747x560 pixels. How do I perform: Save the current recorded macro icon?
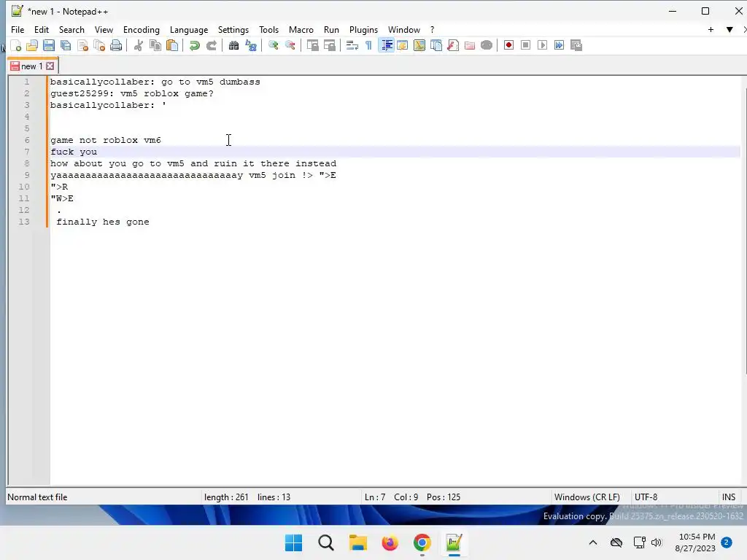[576, 45]
